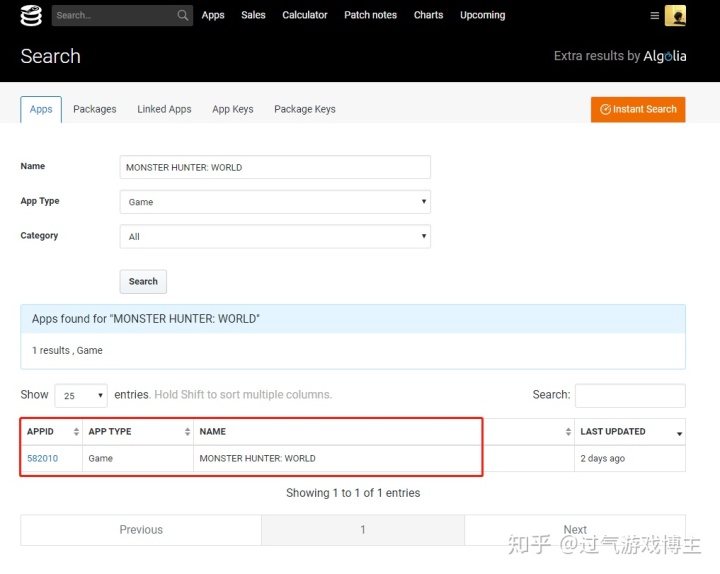Viewport: 720px width, 574px height.
Task: Click the Next pagination button
Action: tap(575, 530)
